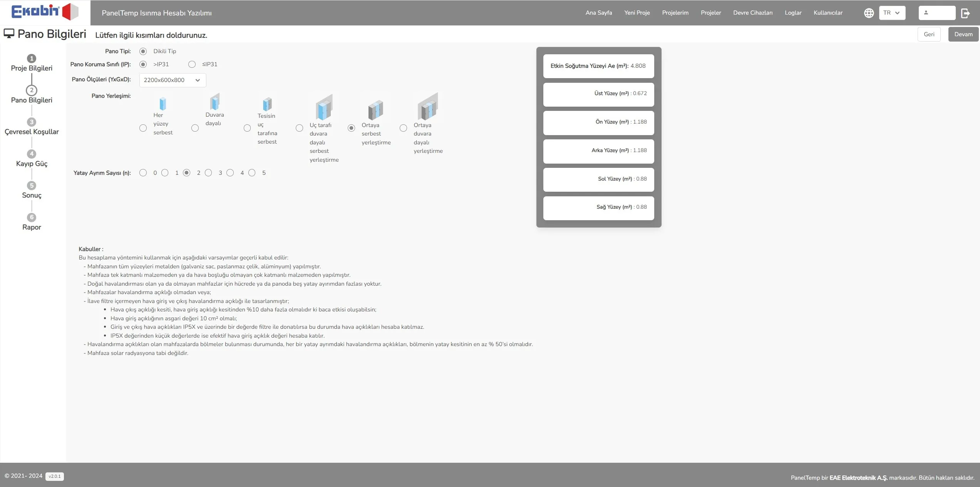
Task: Click the logout icon
Action: click(965, 13)
